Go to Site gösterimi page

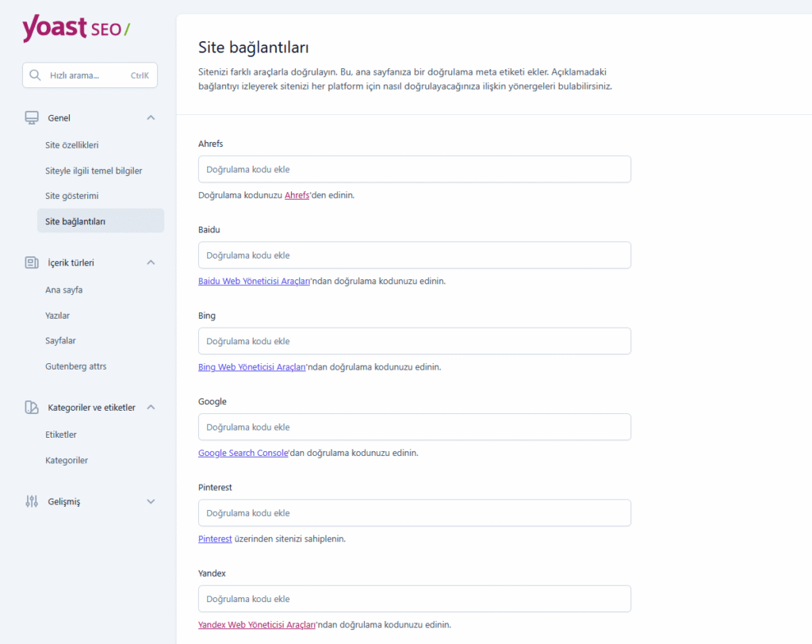pos(72,196)
